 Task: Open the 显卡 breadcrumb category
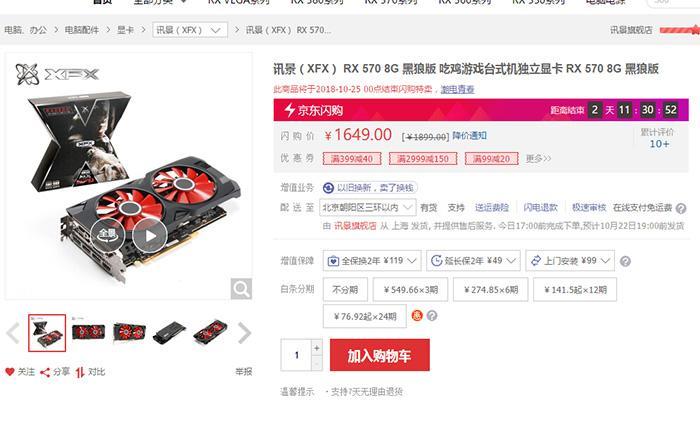125,30
